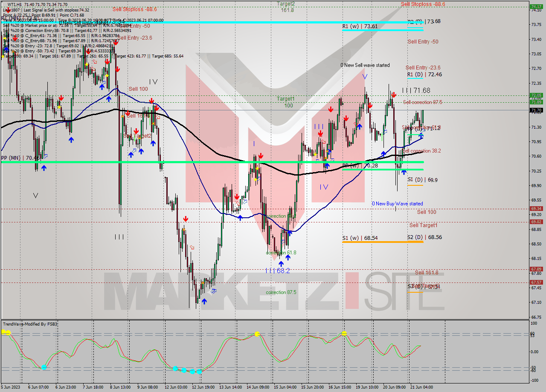Click the '16 Jun 15:00' time label
Viewport: 546px width, 392px height.
[340, 387]
